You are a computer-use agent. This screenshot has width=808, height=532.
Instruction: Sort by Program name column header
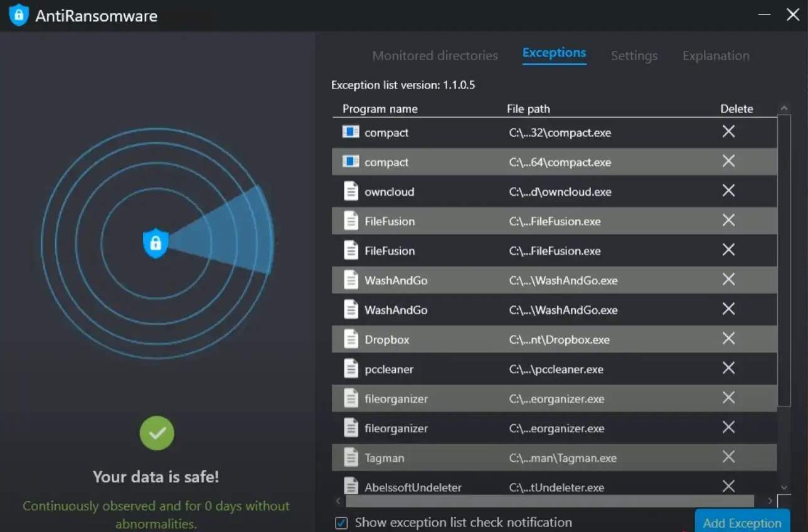[380, 109]
